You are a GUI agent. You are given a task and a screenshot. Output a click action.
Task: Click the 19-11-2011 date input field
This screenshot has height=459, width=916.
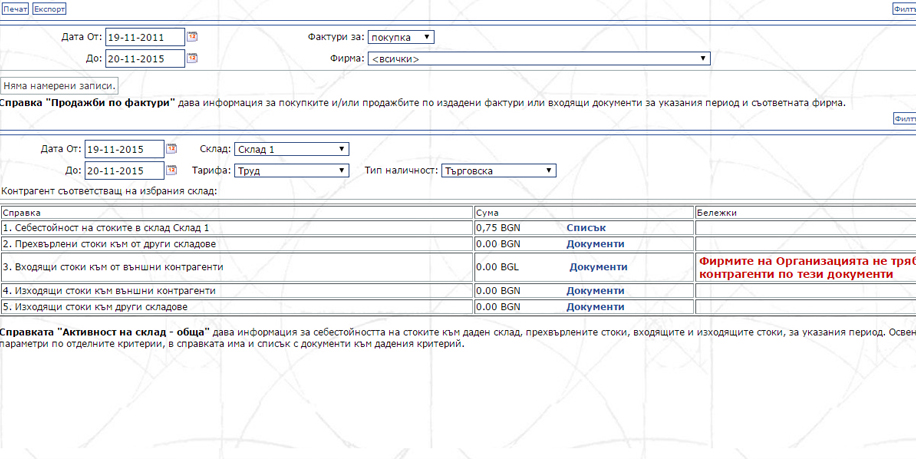click(145, 38)
